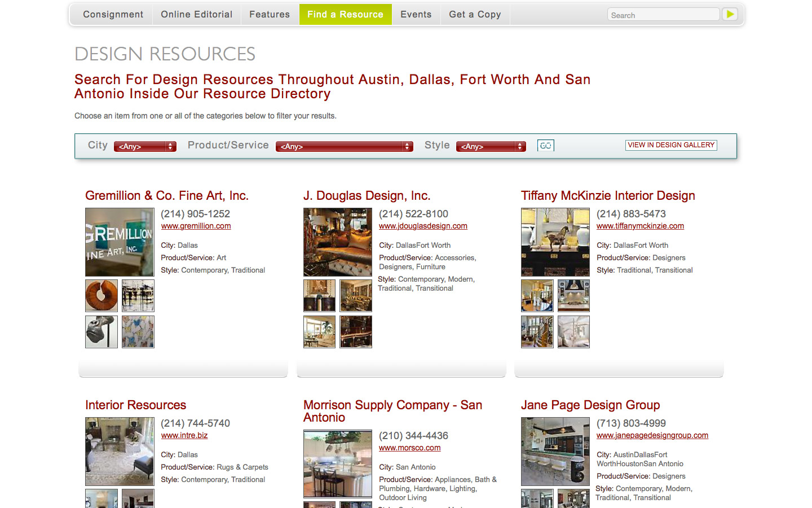Image resolution: width=812 pixels, height=508 pixels.
Task: Open the Online Editorial menu
Action: coord(196,15)
